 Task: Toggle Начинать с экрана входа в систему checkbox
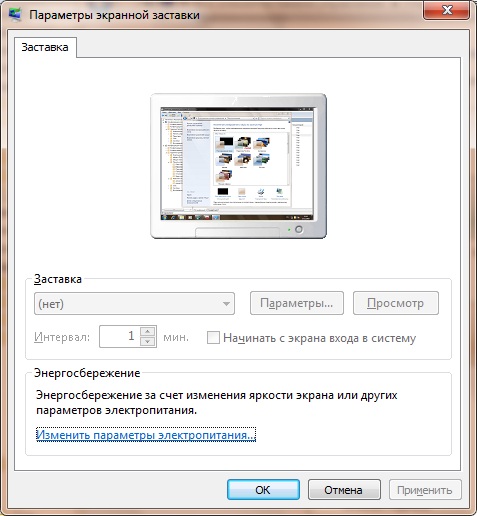point(213,337)
